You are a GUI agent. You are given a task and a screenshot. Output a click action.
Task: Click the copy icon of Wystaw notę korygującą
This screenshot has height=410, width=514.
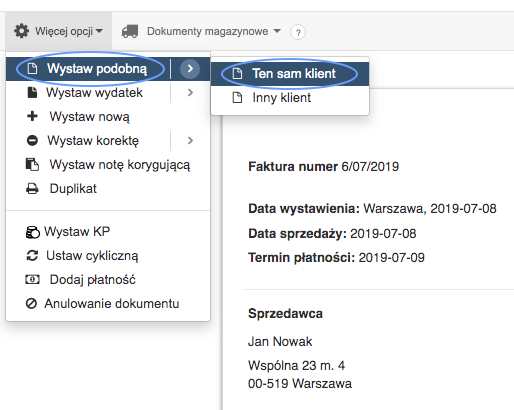32,164
